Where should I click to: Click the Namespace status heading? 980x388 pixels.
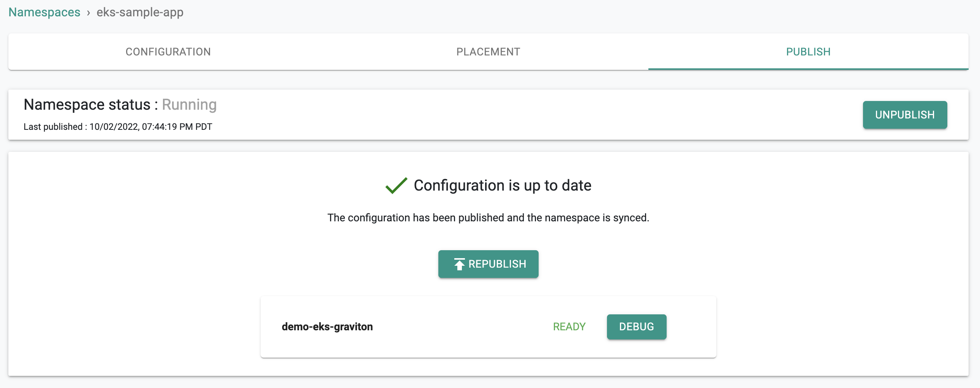tap(91, 105)
